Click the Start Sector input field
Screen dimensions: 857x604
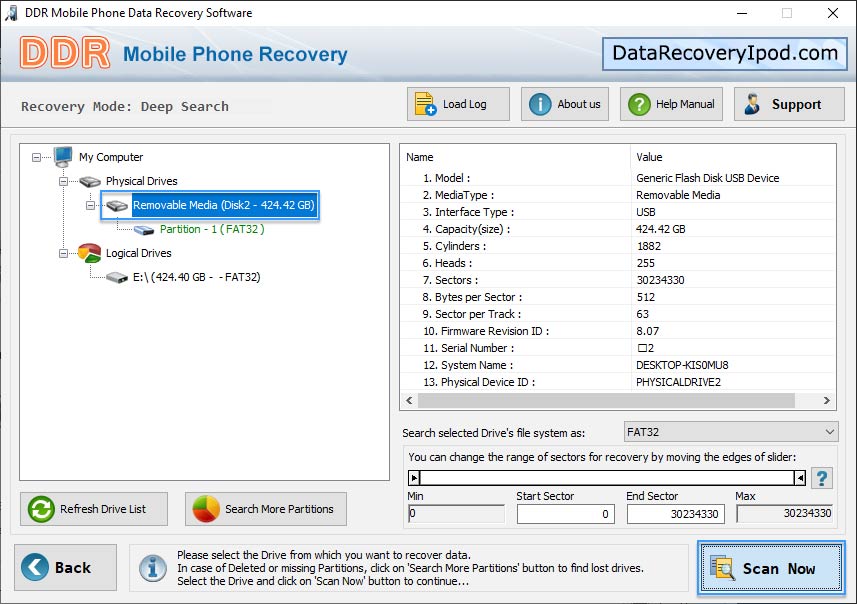pyautogui.click(x=566, y=514)
